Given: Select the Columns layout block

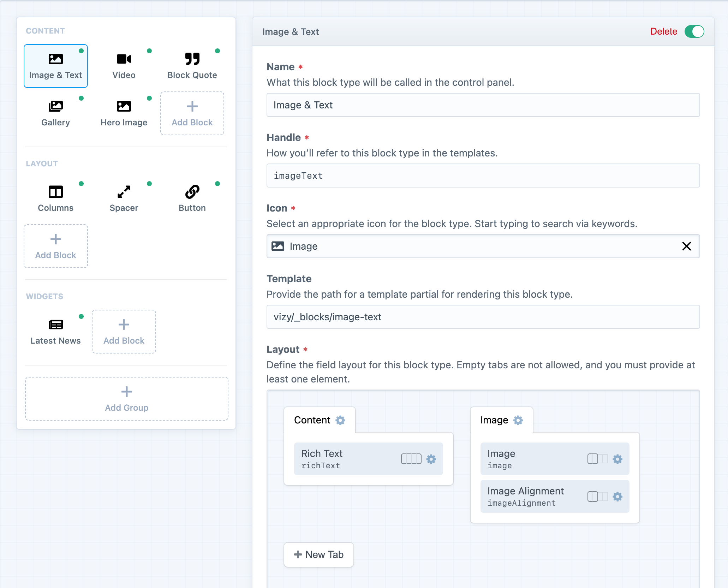Looking at the screenshot, I should [56, 199].
